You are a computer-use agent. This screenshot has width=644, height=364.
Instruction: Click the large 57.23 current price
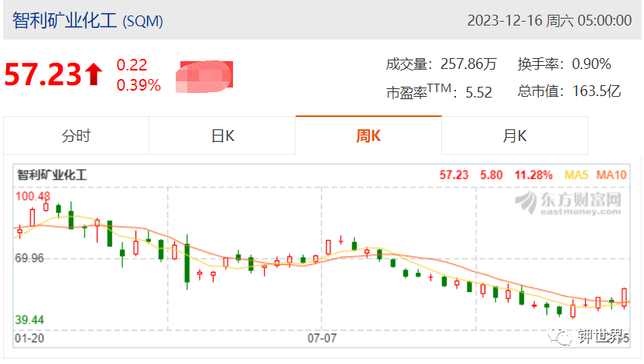(43, 74)
